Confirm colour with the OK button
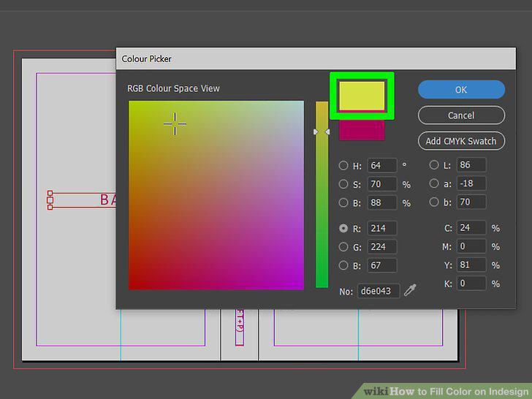The image size is (532, 399). [x=461, y=90]
